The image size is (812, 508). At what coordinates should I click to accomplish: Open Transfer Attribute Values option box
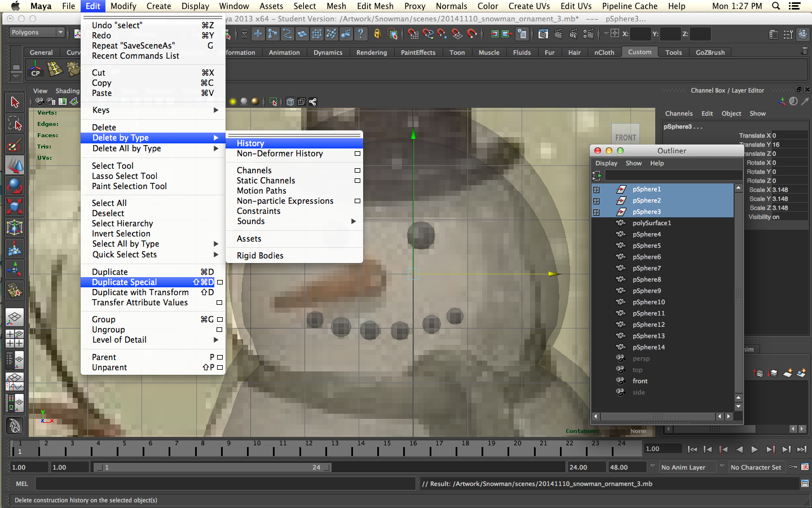[219, 303]
